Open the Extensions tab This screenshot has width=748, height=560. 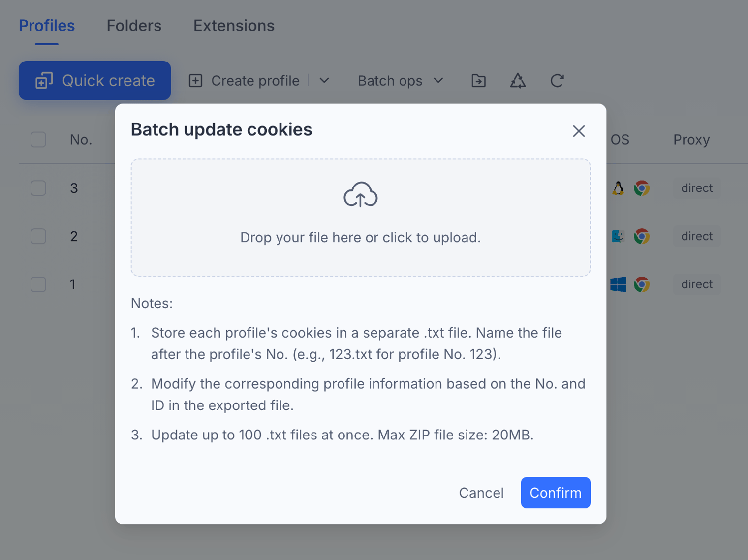[234, 26]
